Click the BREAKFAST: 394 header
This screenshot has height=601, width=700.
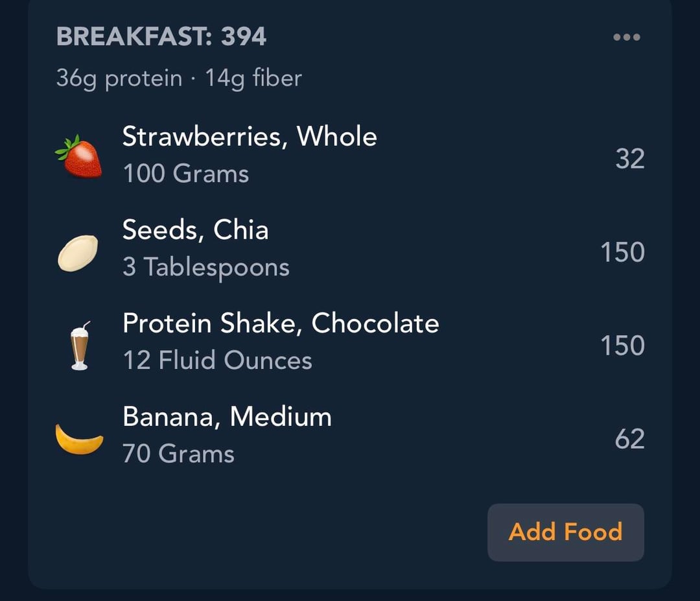pos(161,36)
